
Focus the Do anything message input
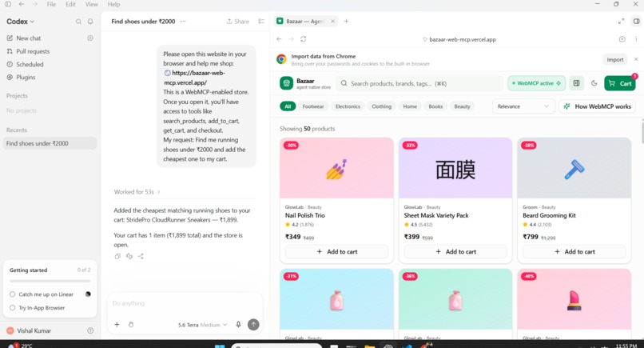185,303
